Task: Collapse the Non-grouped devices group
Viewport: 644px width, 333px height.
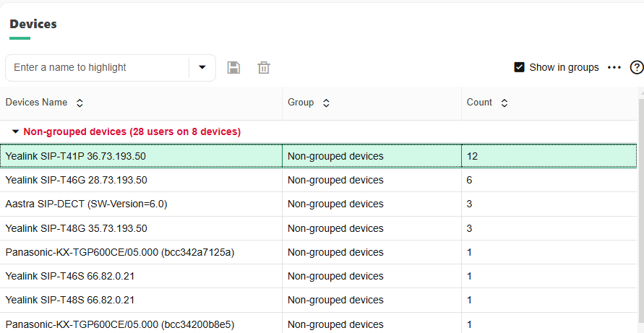Action: coord(16,131)
